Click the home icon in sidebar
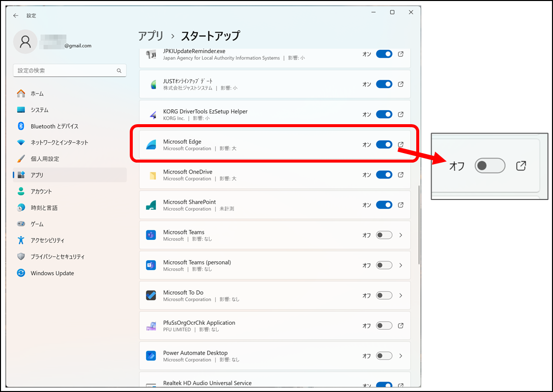The width and height of the screenshot is (553, 392). click(x=21, y=93)
